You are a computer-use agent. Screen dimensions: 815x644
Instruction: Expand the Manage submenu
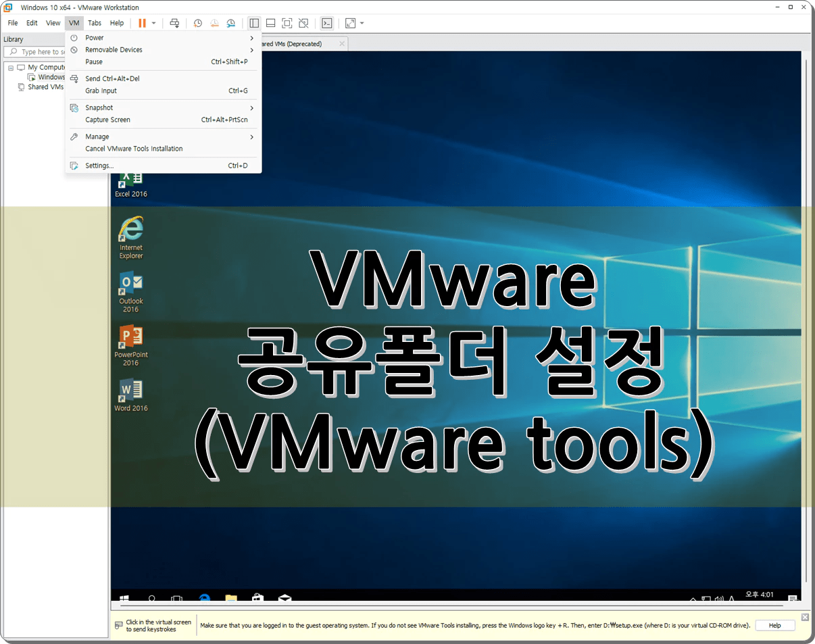point(163,137)
